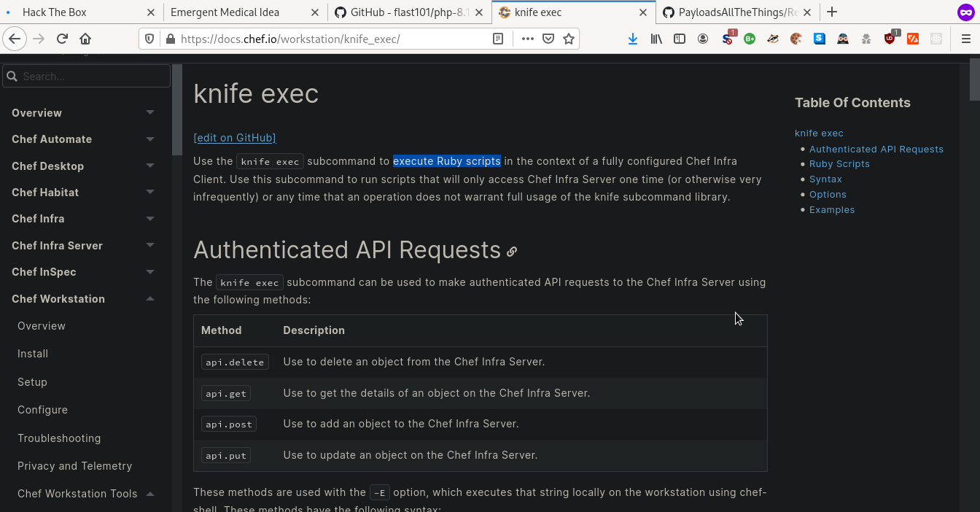Click the forward navigation arrow
980x512 pixels.
(x=39, y=39)
